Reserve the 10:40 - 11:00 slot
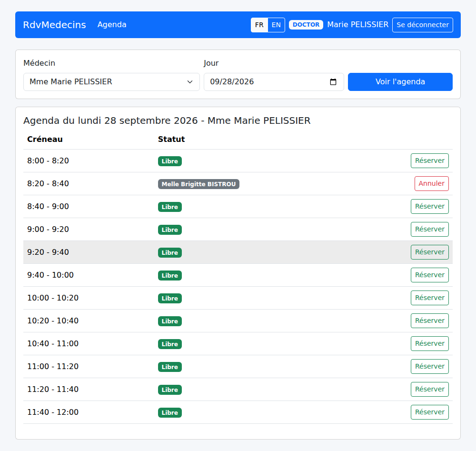Screen dimensions: 476x451 coord(429,343)
